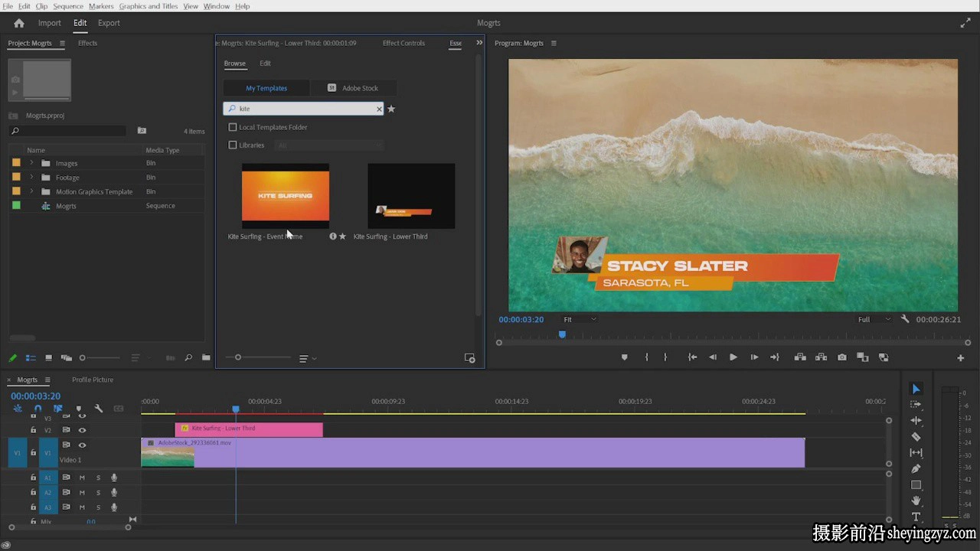Choose the Rectangle tool
Screen dimensions: 980x551
(916, 484)
